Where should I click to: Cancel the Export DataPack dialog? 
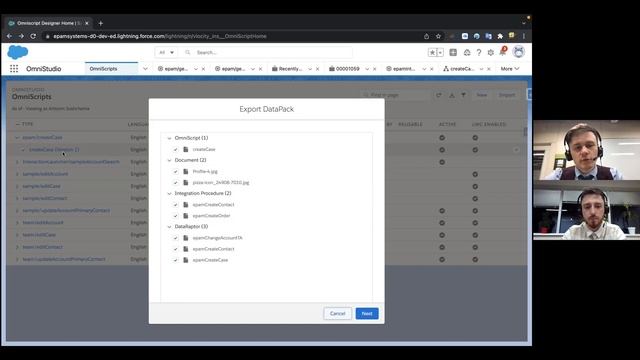(337, 313)
